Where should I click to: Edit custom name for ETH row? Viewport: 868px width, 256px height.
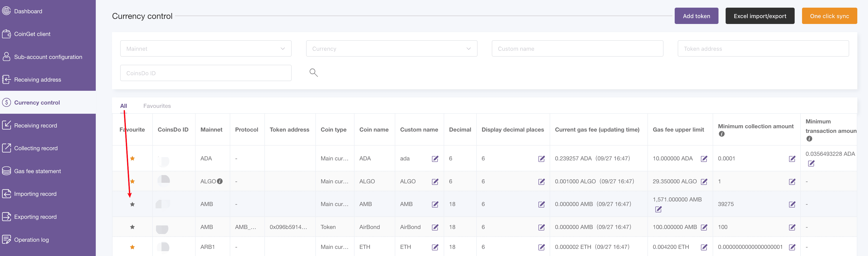coord(435,247)
